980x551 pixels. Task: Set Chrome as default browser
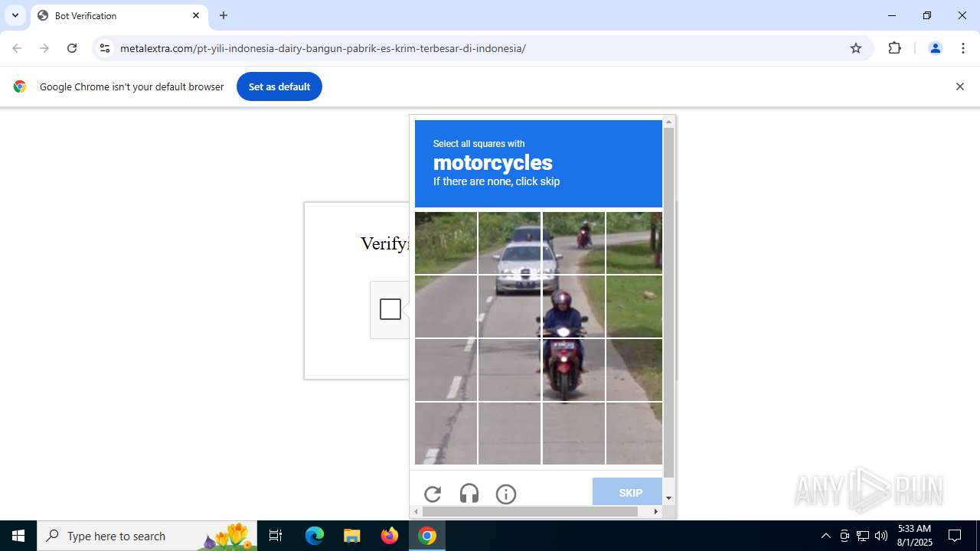279,86
